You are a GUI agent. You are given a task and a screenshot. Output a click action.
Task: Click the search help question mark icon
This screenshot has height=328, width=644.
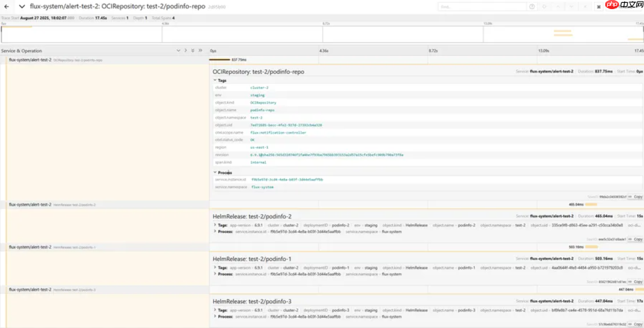[x=532, y=7]
